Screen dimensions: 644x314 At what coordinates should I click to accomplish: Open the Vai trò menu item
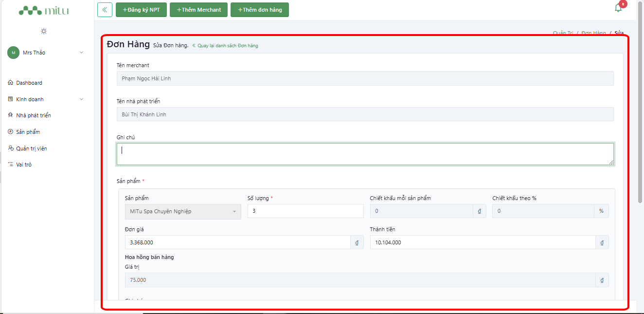tap(24, 165)
